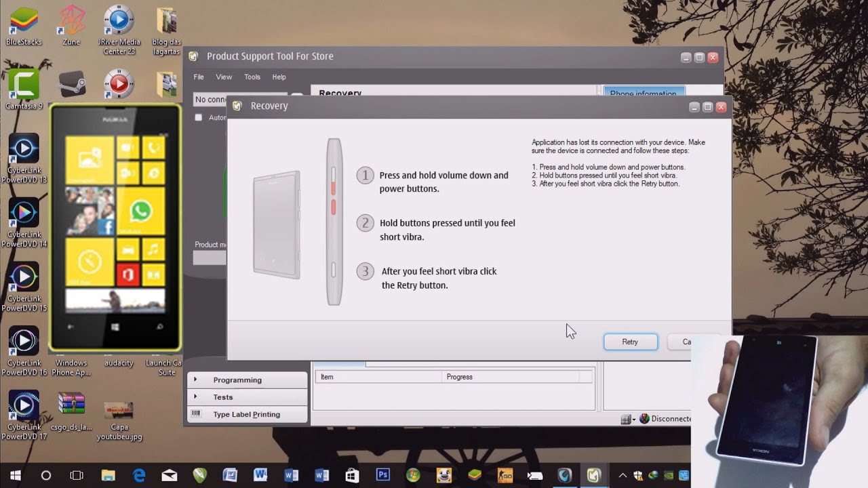Open CyberLink PowerDVD 14 shortcut
This screenshot has width=868, height=488.
click(24, 223)
